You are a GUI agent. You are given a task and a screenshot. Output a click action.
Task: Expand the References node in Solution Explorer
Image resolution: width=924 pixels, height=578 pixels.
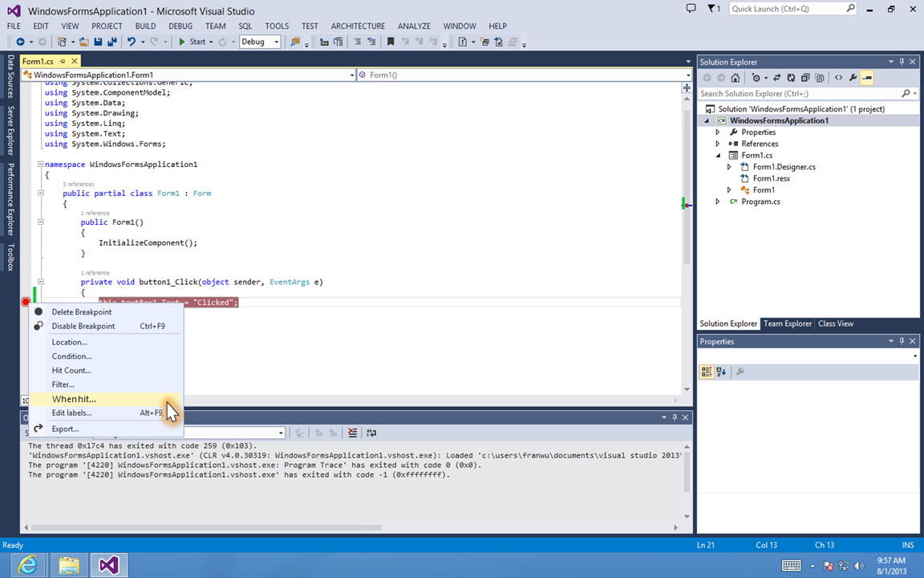[718, 144]
